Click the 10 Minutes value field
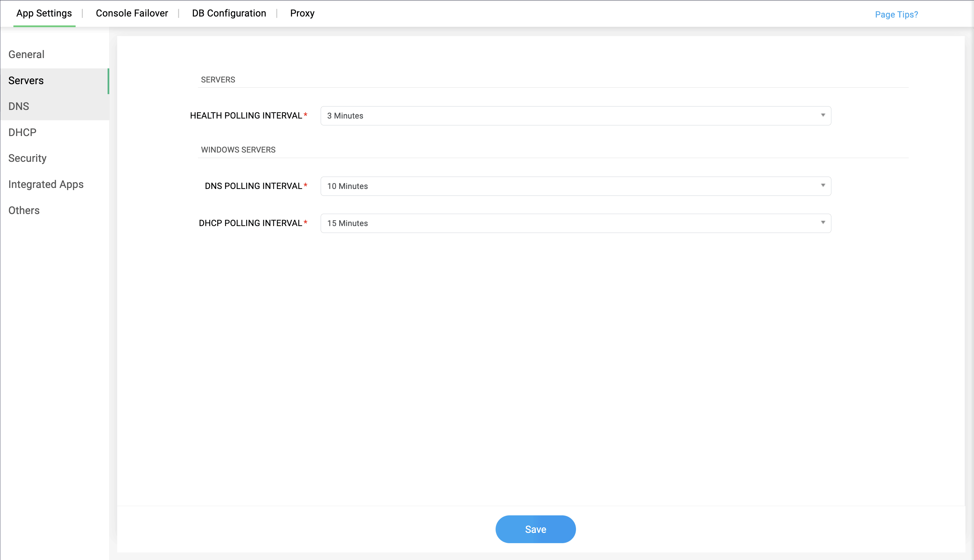The image size is (974, 560). coord(347,186)
